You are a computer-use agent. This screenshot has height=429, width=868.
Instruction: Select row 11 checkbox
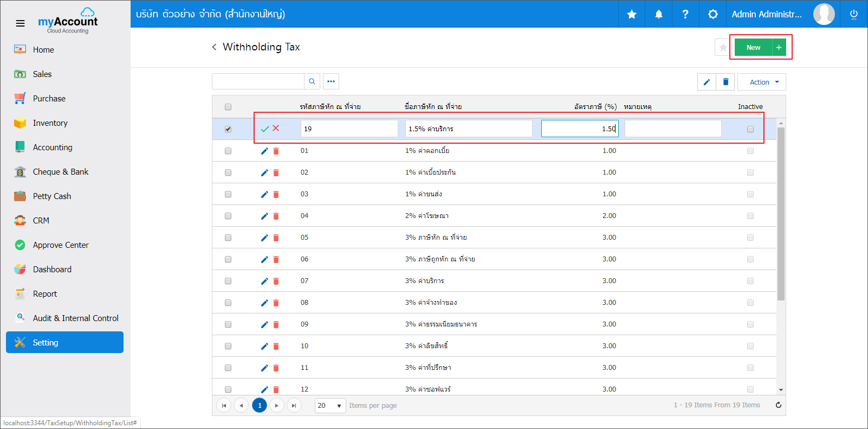(x=228, y=368)
